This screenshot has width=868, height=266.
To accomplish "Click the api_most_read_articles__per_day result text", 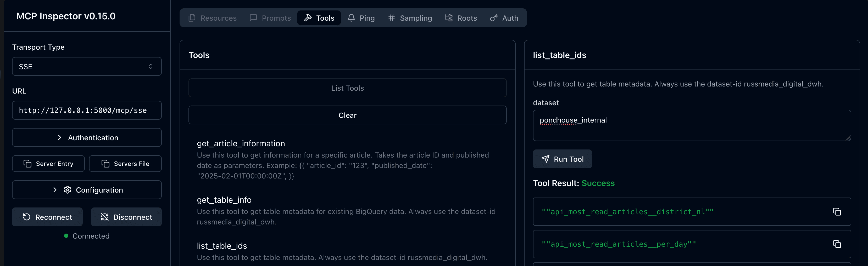I will click(x=619, y=244).
